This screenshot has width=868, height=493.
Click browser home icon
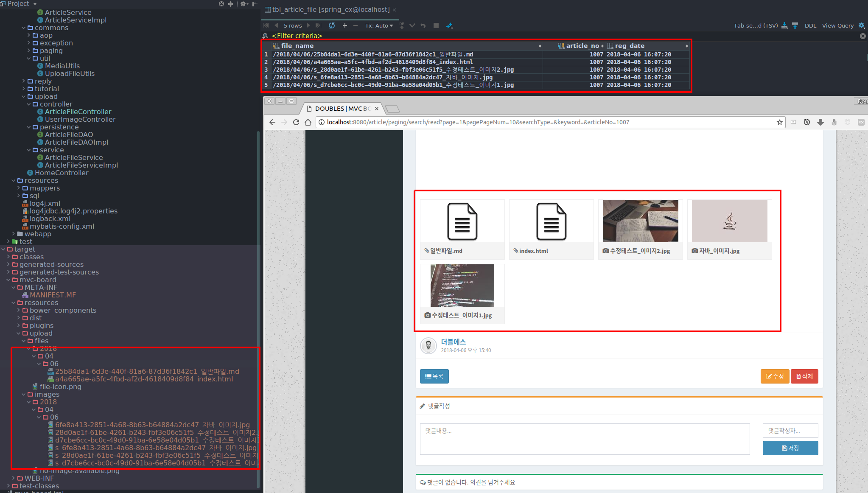click(x=308, y=122)
